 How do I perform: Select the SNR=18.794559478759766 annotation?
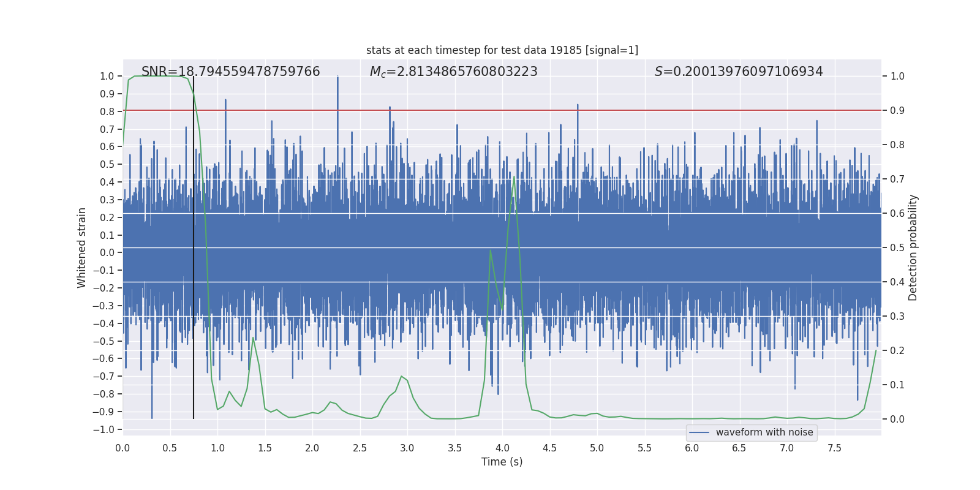pos(231,72)
